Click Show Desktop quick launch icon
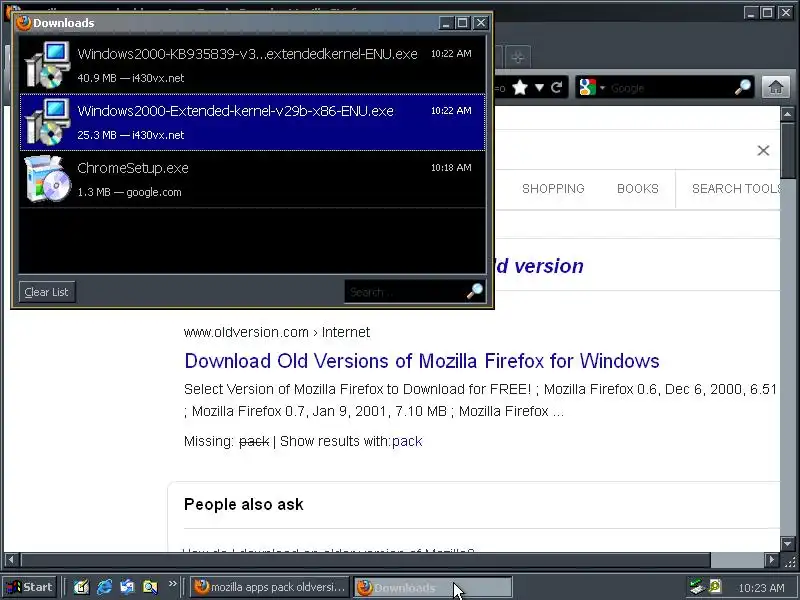This screenshot has width=800, height=600. pos(81,587)
